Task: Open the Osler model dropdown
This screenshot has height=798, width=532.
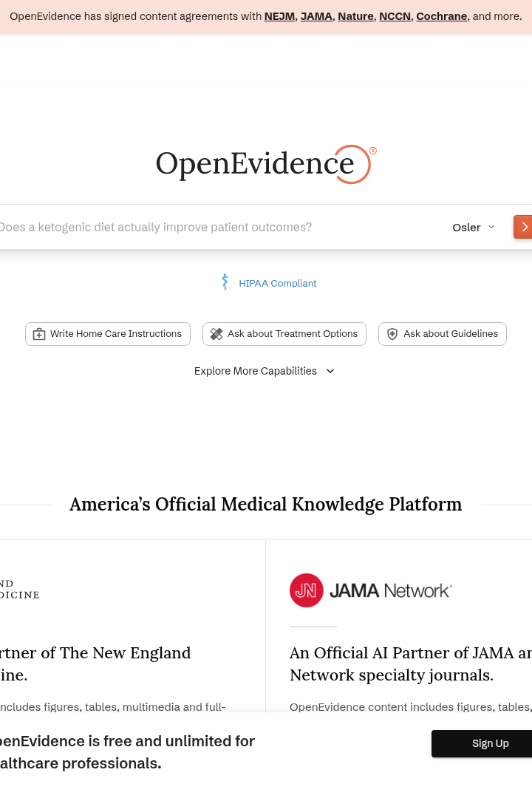Action: pyautogui.click(x=474, y=228)
